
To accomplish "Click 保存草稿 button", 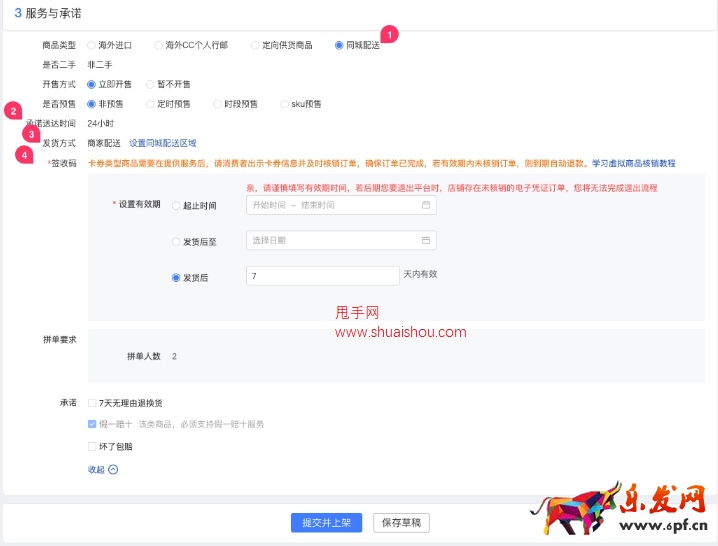I will point(401,523).
